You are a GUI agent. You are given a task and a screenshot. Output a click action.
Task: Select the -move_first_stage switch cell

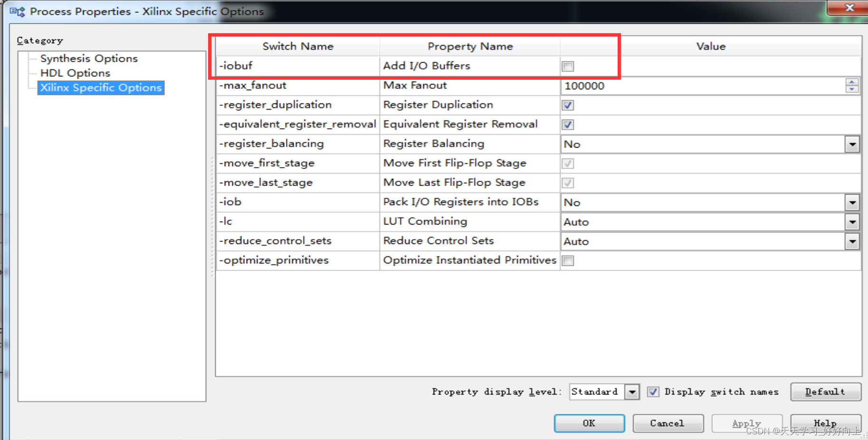pyautogui.click(x=298, y=163)
